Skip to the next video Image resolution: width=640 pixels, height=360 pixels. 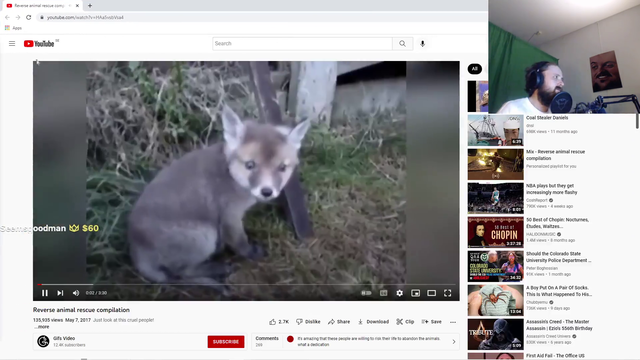click(60, 293)
